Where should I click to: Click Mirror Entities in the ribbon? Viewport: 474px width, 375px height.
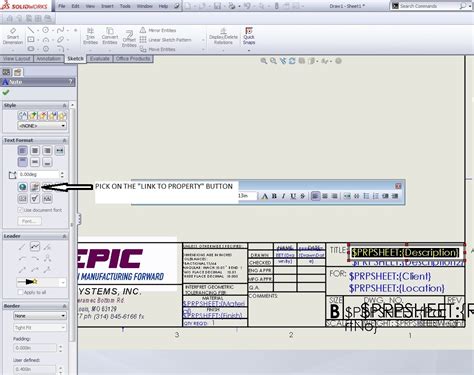click(x=158, y=30)
